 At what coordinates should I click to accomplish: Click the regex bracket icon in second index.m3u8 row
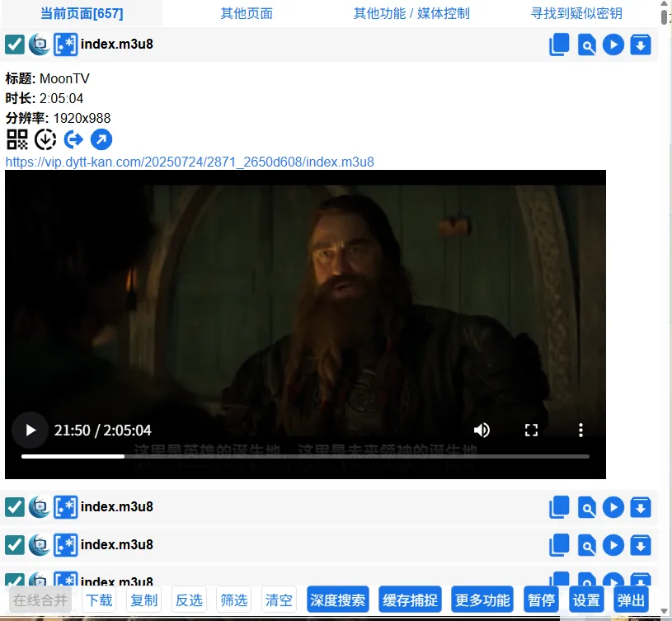point(66,507)
